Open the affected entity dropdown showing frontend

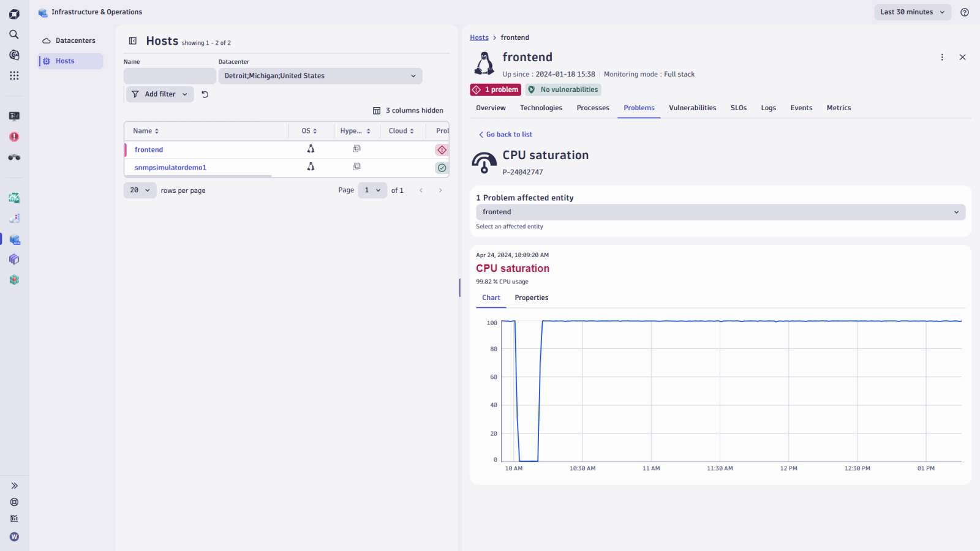(x=720, y=212)
